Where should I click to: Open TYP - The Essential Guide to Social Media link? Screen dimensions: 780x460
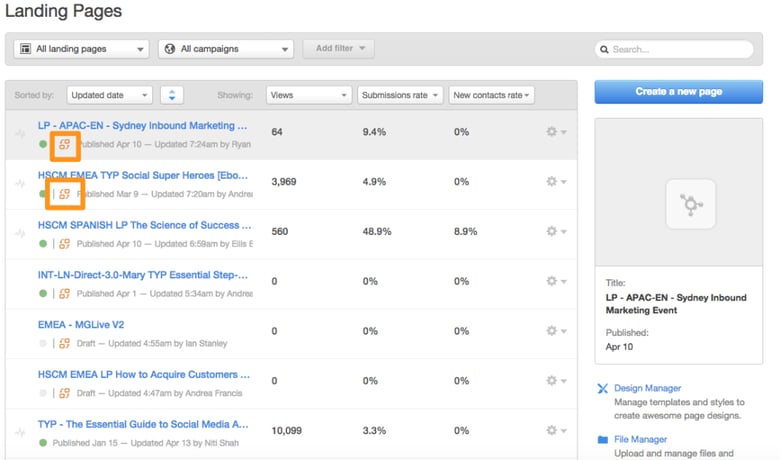tap(143, 424)
